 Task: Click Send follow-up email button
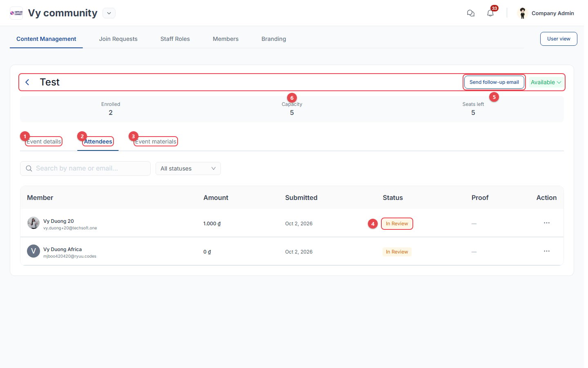[494, 82]
